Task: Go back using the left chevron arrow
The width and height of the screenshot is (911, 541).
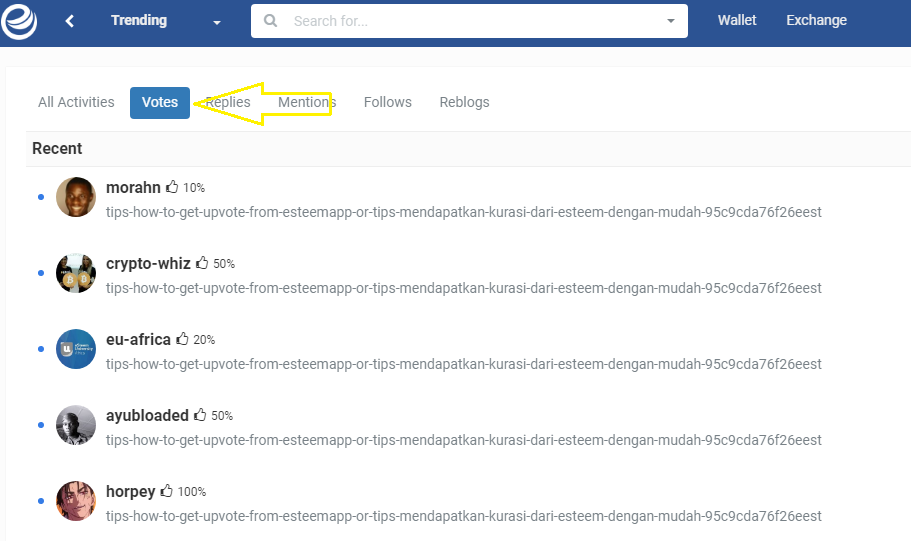Action: (x=70, y=22)
